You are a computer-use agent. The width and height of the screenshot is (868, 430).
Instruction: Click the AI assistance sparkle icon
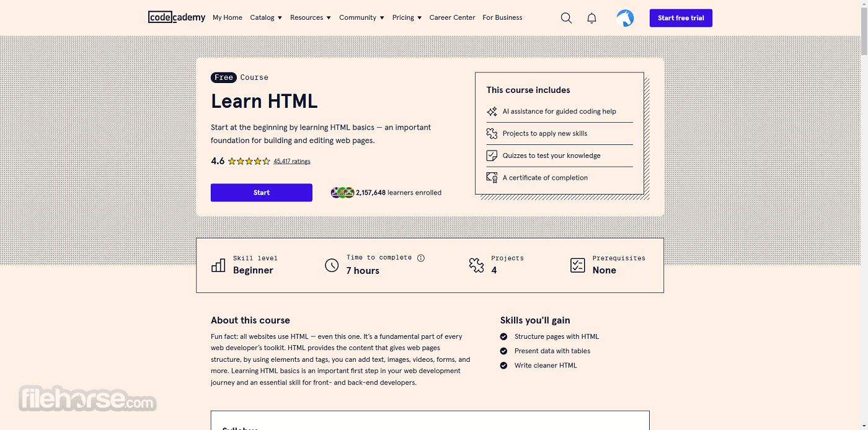pos(492,112)
